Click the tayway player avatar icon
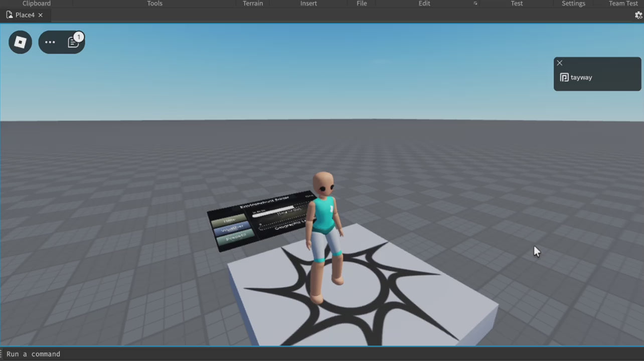This screenshot has height=361, width=644. [564, 78]
